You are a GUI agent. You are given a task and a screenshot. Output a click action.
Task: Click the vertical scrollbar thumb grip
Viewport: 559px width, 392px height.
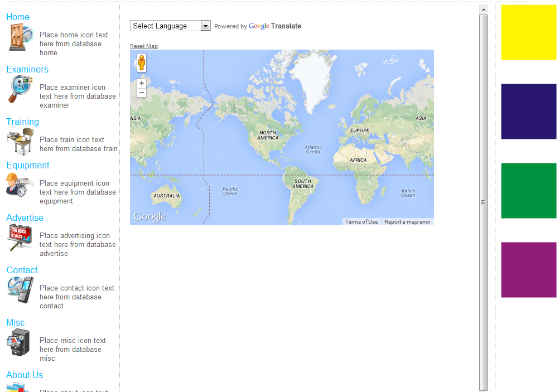click(x=484, y=202)
